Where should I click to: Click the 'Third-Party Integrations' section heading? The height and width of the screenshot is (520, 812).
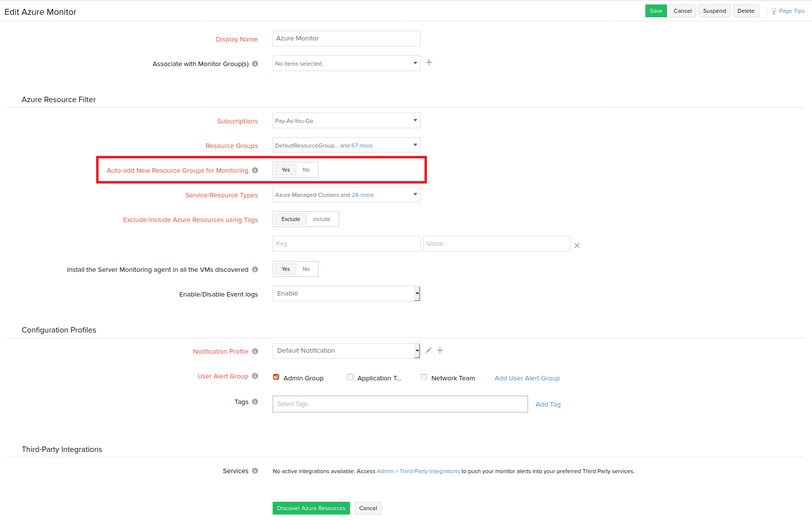point(62,449)
